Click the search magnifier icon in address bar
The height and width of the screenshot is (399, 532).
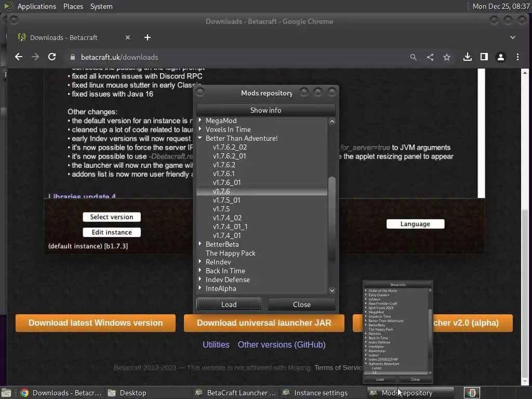(413, 57)
